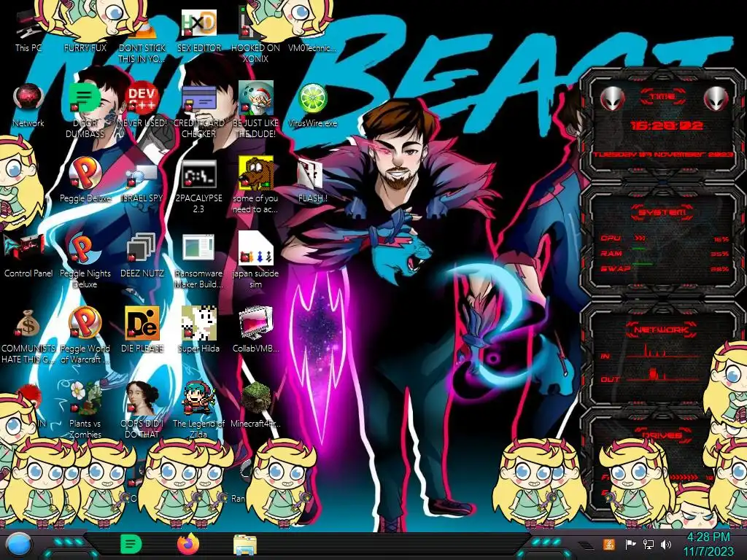Click the CPU usage row on the widget

(665, 238)
